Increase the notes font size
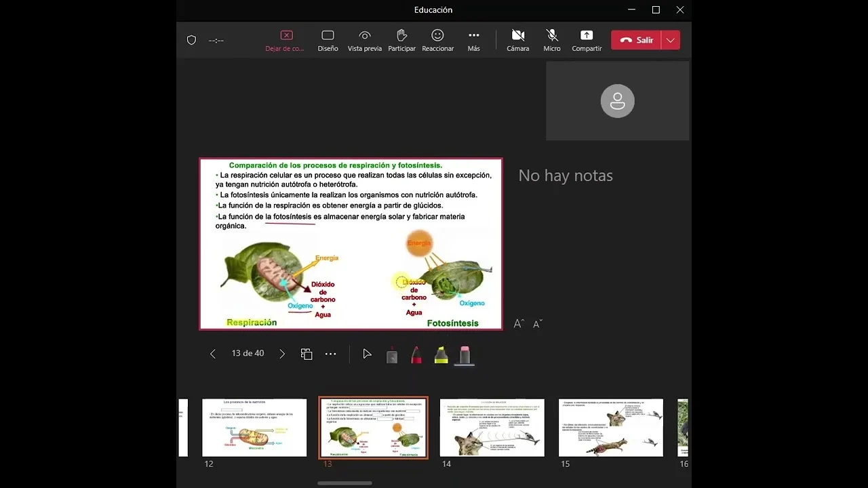 coord(519,324)
